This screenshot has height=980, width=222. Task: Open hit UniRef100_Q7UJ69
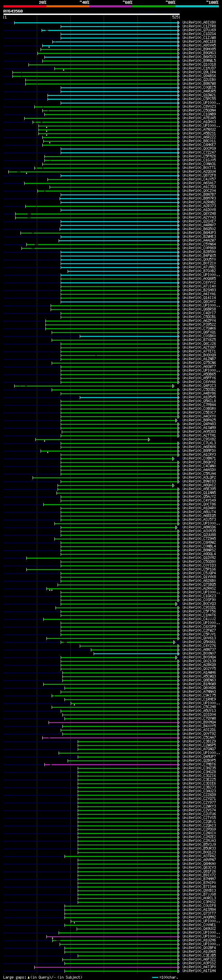199,31
